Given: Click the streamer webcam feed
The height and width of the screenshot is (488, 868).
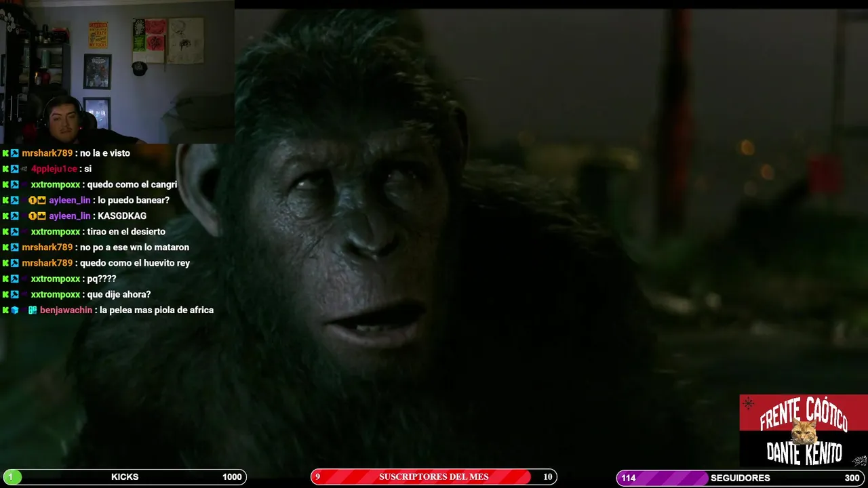Looking at the screenshot, I should [117, 73].
